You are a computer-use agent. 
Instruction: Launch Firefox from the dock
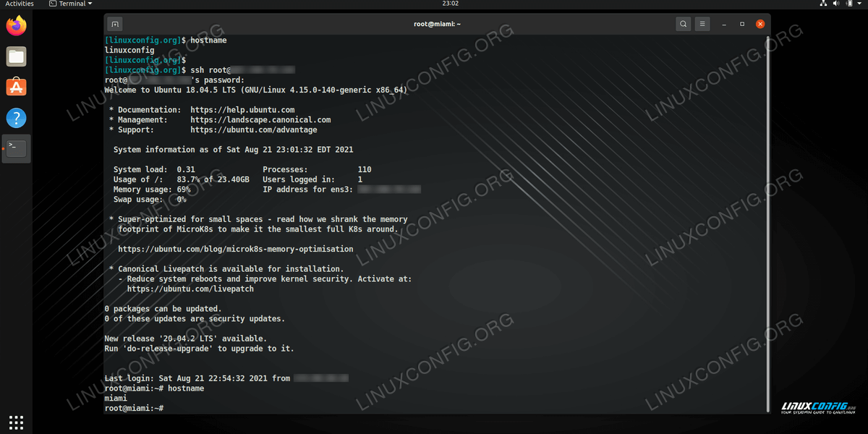coord(16,27)
